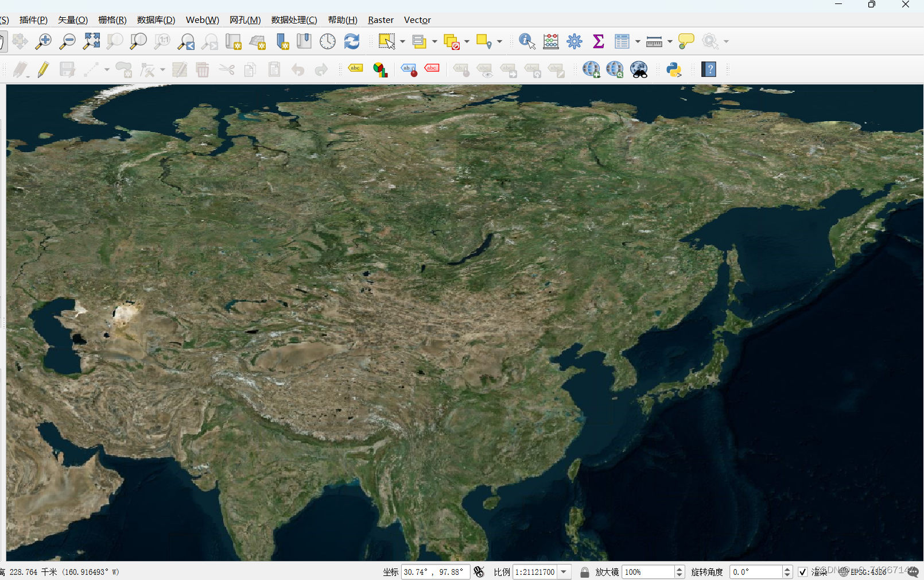Click inside the coordinate input field

point(433,572)
